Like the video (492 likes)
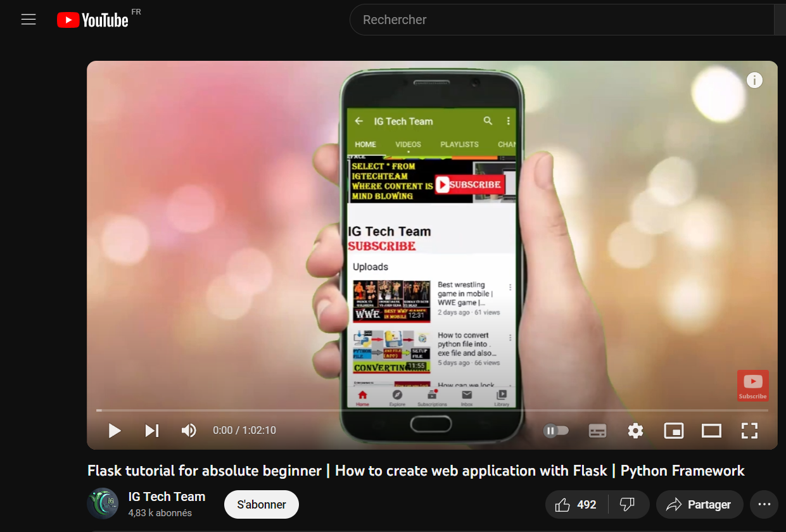The image size is (786, 532). (576, 505)
